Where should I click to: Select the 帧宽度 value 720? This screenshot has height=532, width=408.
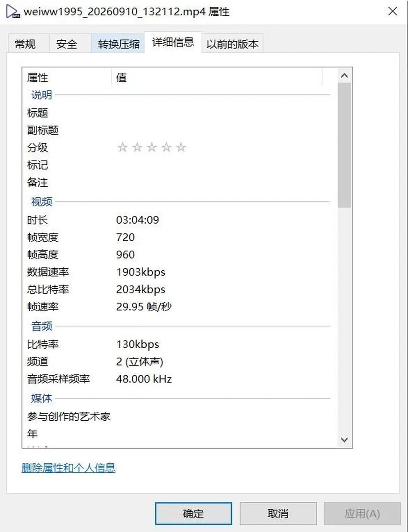coord(125,237)
